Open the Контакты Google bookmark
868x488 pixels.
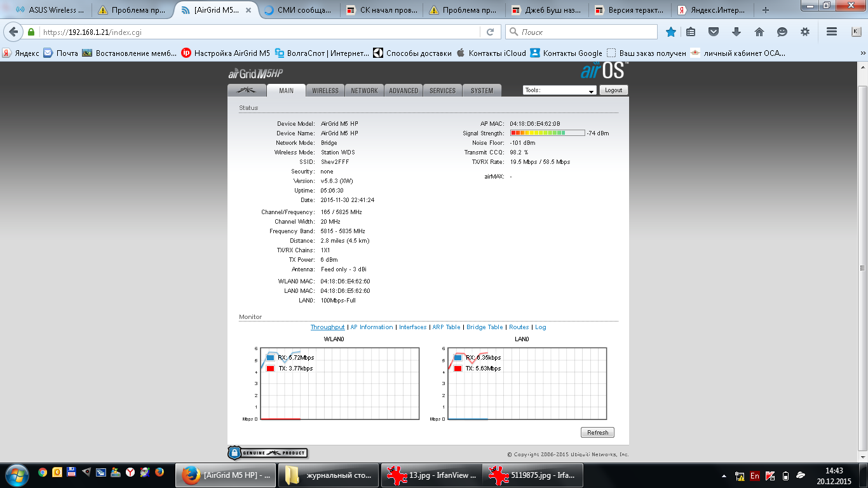point(566,53)
